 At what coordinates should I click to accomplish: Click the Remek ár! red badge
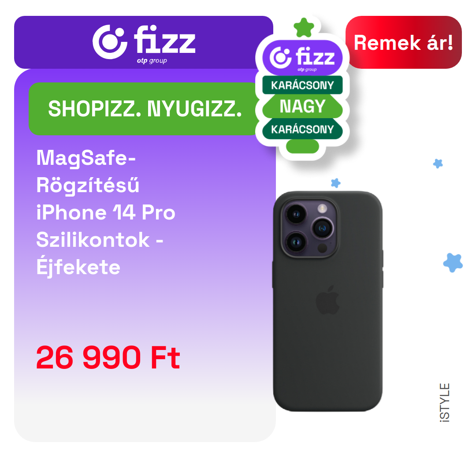[x=403, y=42]
